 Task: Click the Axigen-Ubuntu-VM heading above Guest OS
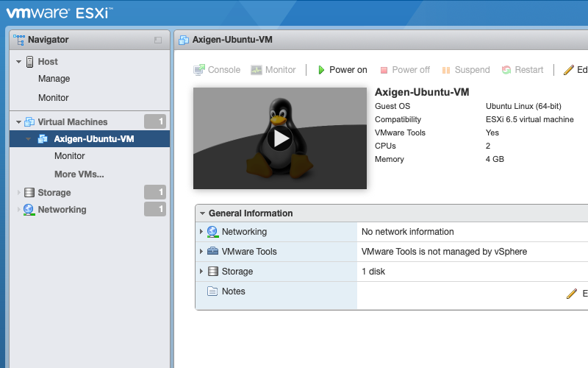tap(422, 93)
